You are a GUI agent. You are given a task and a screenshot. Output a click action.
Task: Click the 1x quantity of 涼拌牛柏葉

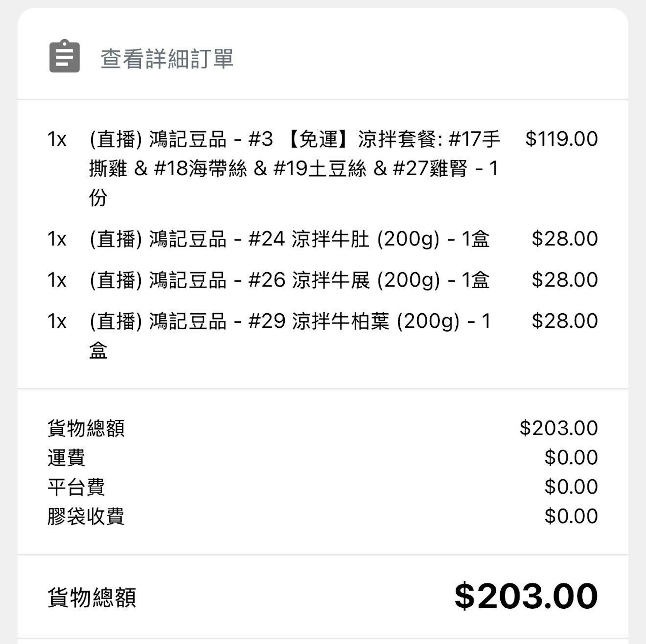pos(57,321)
